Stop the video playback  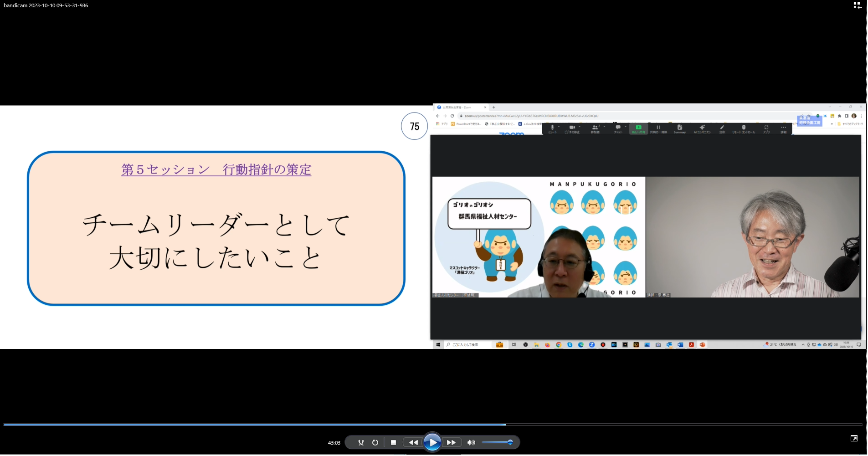[x=393, y=442]
